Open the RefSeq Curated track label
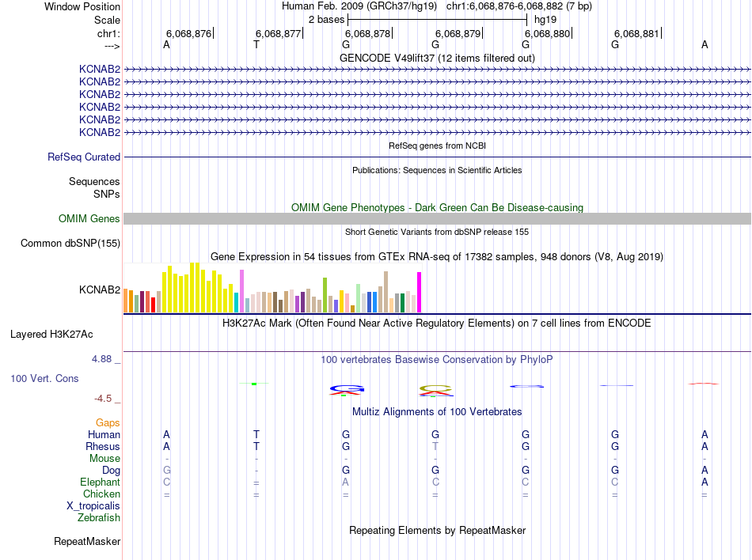752x560 pixels. point(84,157)
